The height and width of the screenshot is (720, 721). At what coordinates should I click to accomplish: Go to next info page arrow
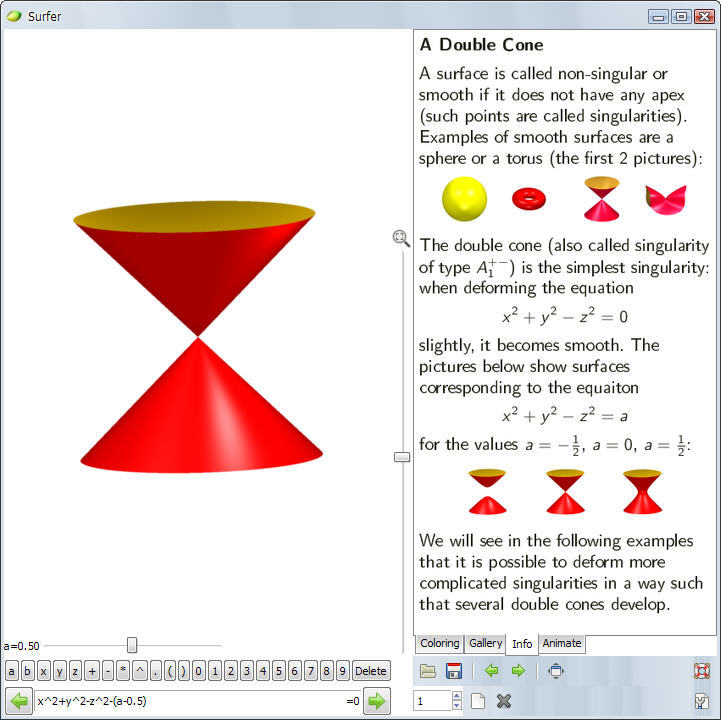tap(518, 671)
